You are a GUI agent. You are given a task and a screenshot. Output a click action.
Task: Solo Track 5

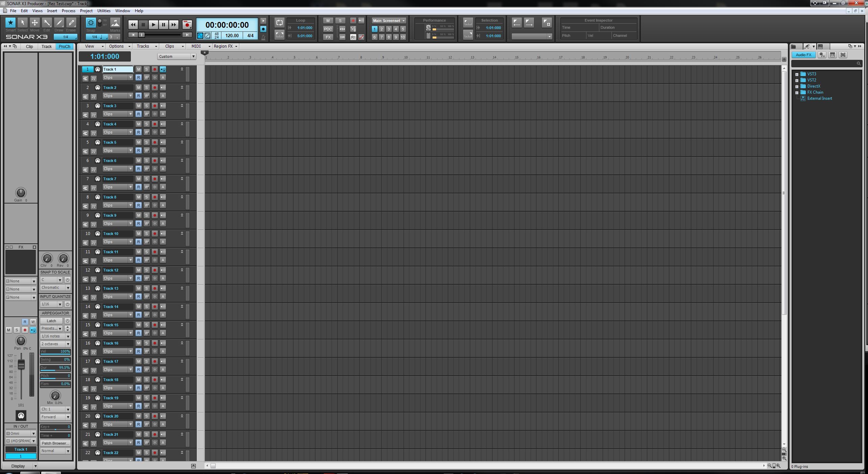[146, 142]
